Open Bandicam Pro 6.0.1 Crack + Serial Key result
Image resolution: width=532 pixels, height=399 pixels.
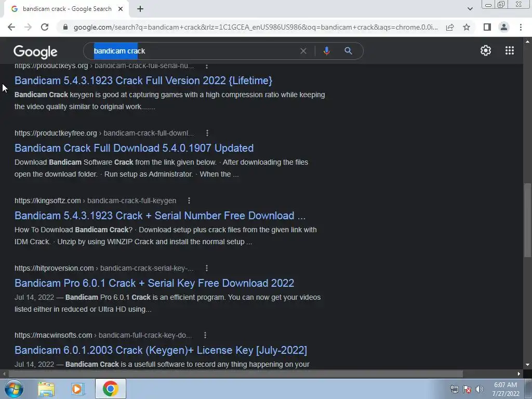tap(154, 283)
